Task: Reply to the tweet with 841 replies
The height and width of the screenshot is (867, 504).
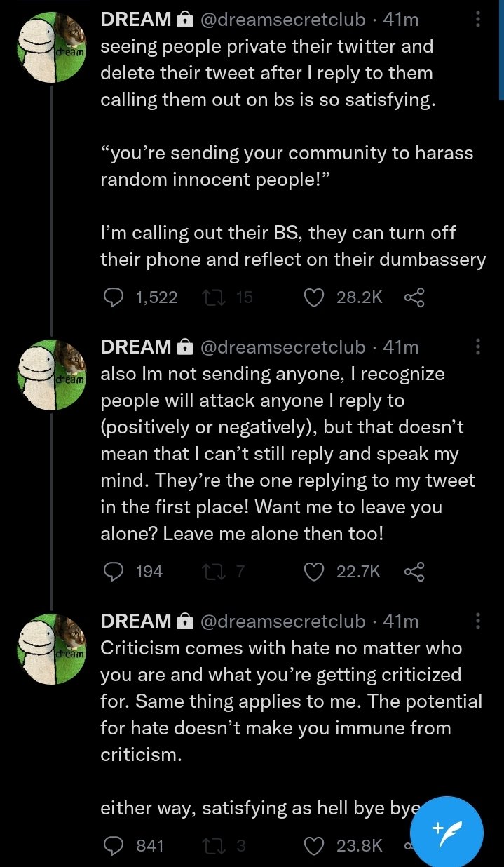Action: [x=114, y=845]
